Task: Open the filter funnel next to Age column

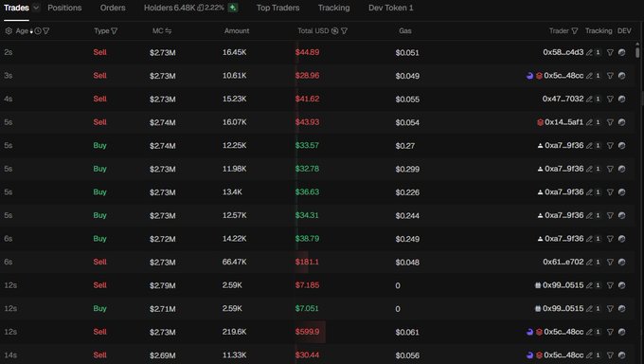Action: click(46, 31)
